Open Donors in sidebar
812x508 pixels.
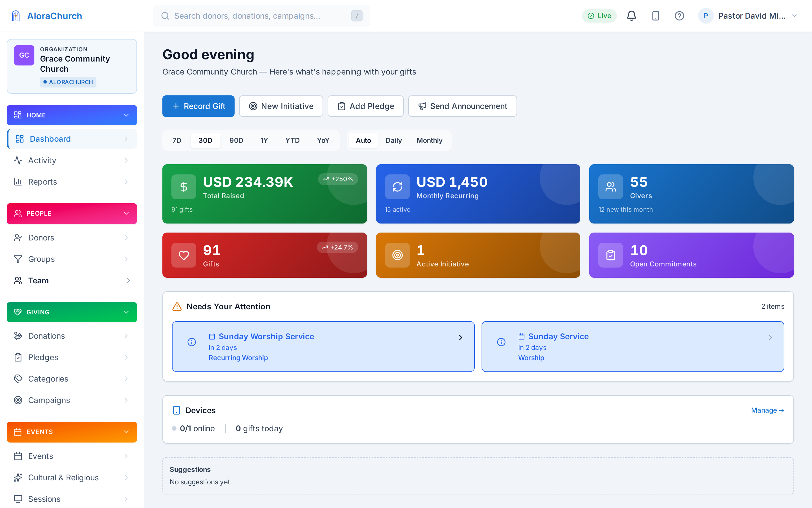click(x=72, y=238)
